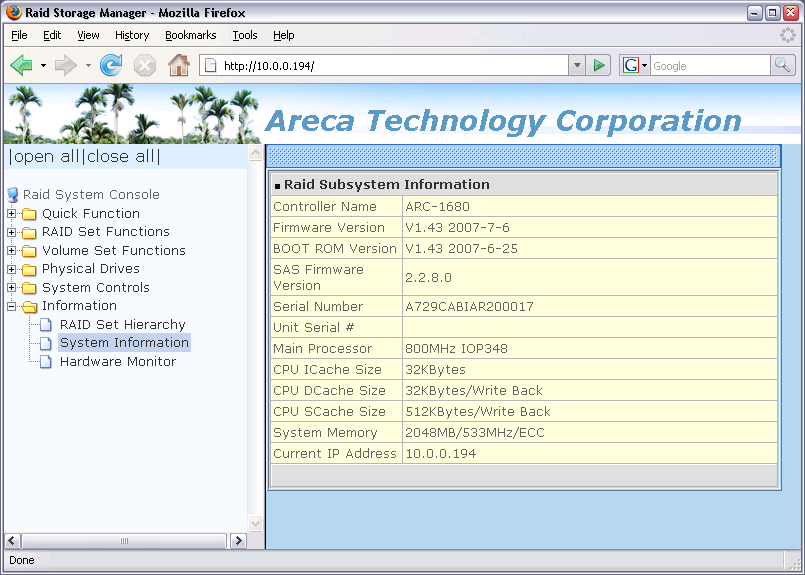This screenshot has width=805, height=575.
Task: Click the open Information folder icon
Action: tap(30, 306)
